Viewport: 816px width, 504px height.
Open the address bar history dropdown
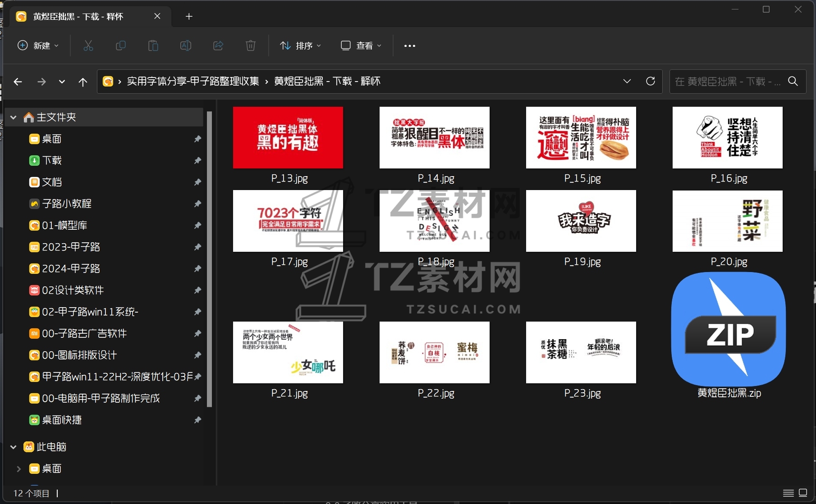(627, 81)
